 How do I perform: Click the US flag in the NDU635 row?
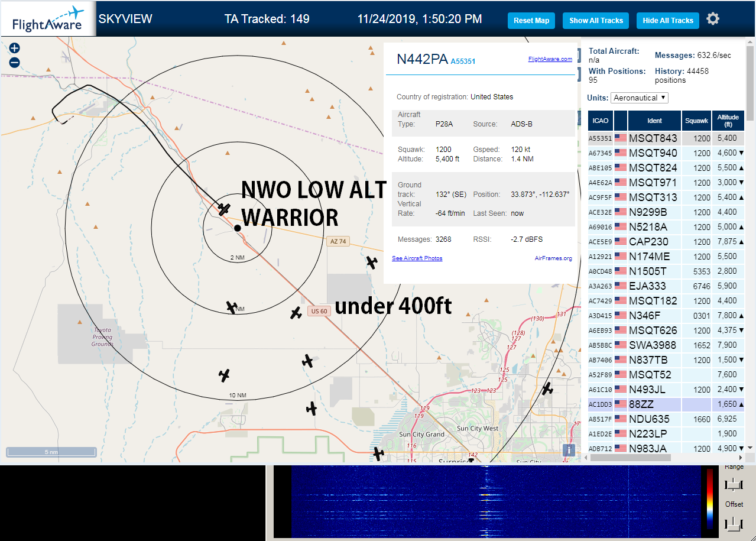coord(621,419)
